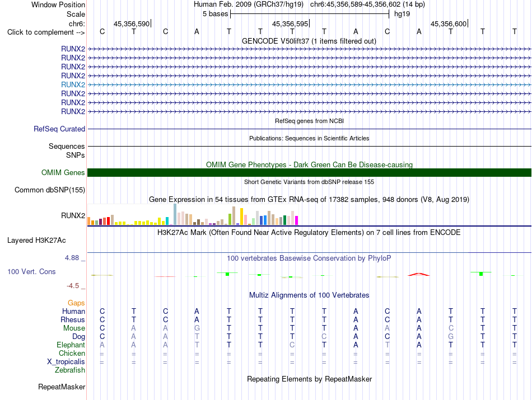Select the Zebrafish alignment row label
The height and width of the screenshot is (400, 532).
point(70,370)
